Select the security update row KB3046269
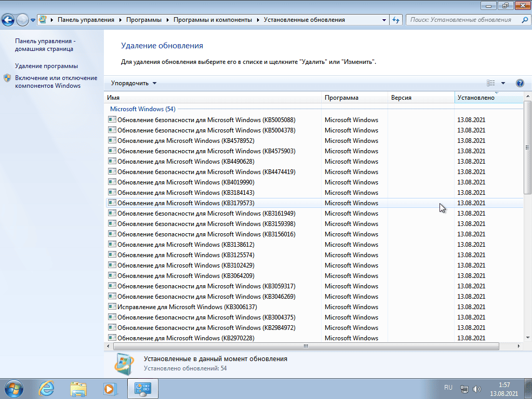The height and width of the screenshot is (399, 532). (x=314, y=297)
